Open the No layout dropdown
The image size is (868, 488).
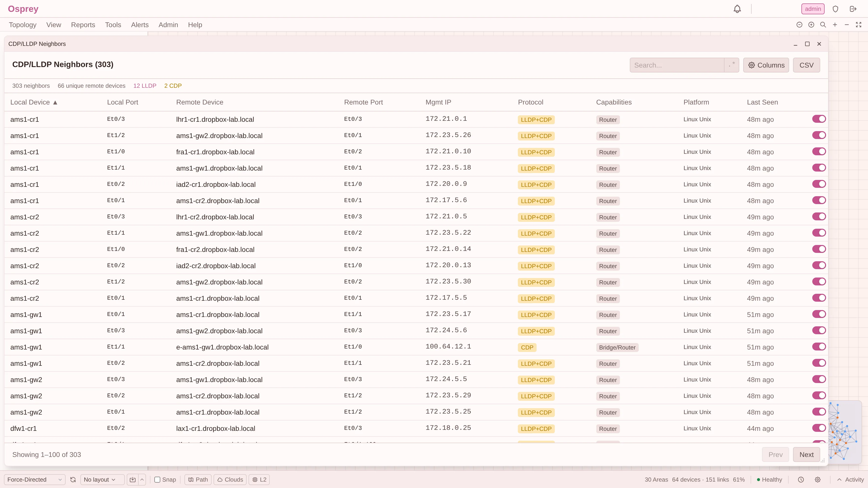click(102, 480)
